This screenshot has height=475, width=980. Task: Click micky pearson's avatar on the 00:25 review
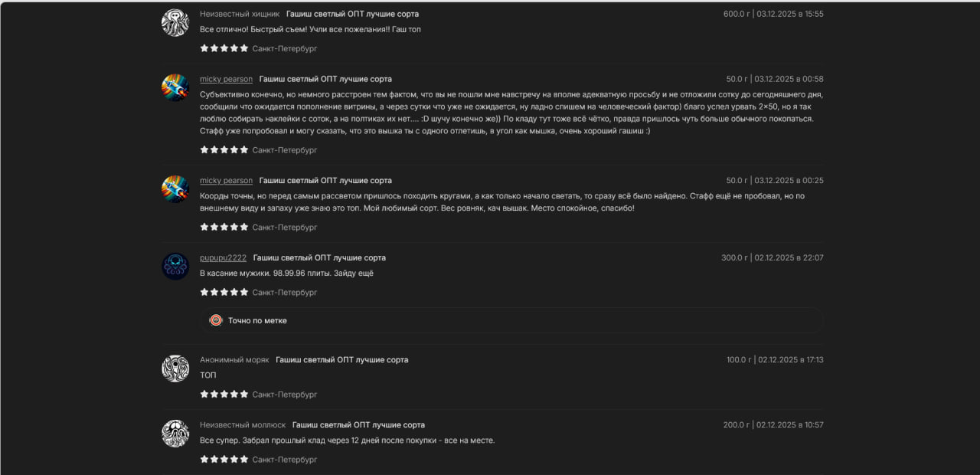tap(175, 189)
